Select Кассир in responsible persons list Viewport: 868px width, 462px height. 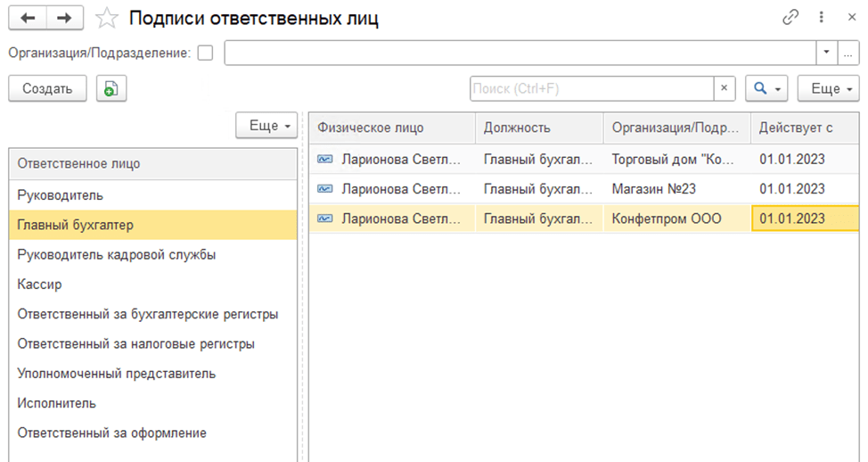[x=39, y=284]
